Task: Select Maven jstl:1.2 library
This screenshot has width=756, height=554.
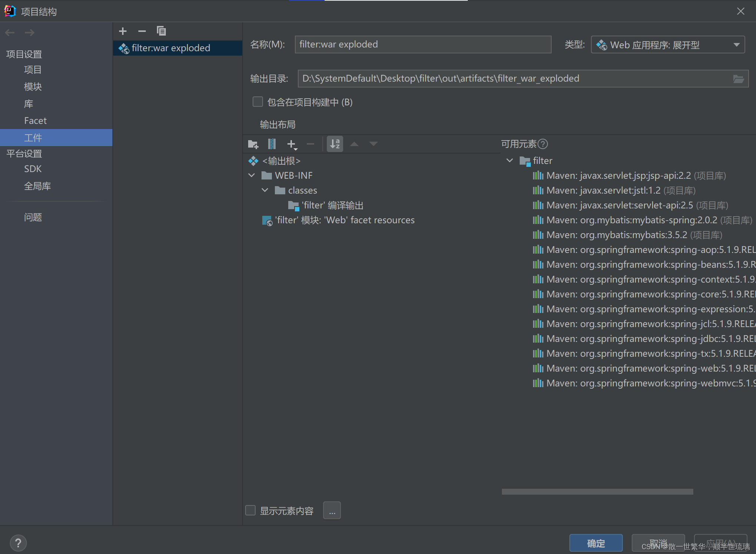Action: point(614,190)
